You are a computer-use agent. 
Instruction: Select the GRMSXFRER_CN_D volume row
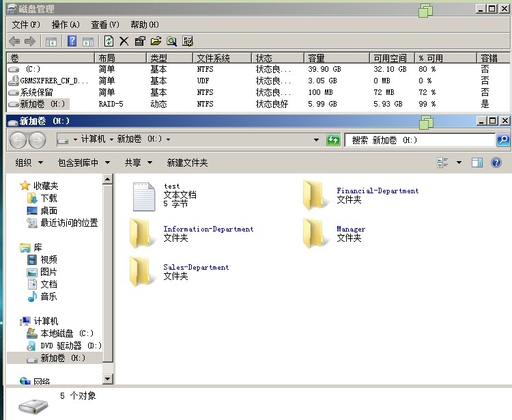(x=258, y=81)
